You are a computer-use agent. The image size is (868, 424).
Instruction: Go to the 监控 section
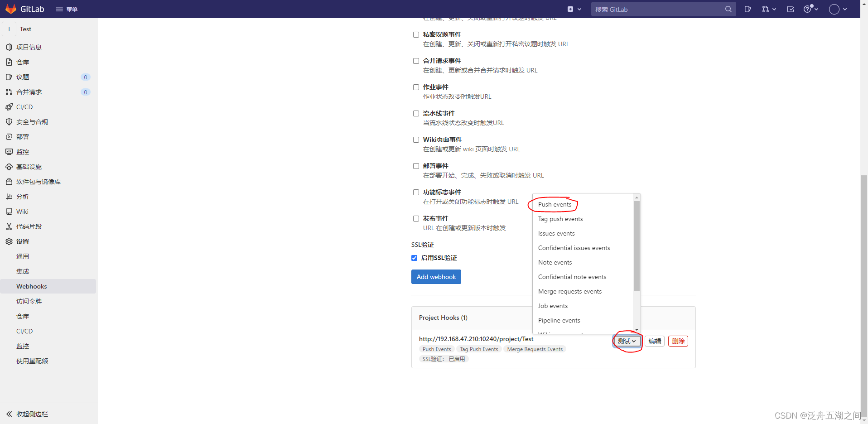click(x=23, y=151)
